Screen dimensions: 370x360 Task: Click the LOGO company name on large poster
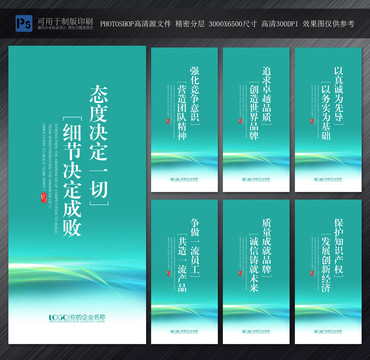tap(77, 318)
